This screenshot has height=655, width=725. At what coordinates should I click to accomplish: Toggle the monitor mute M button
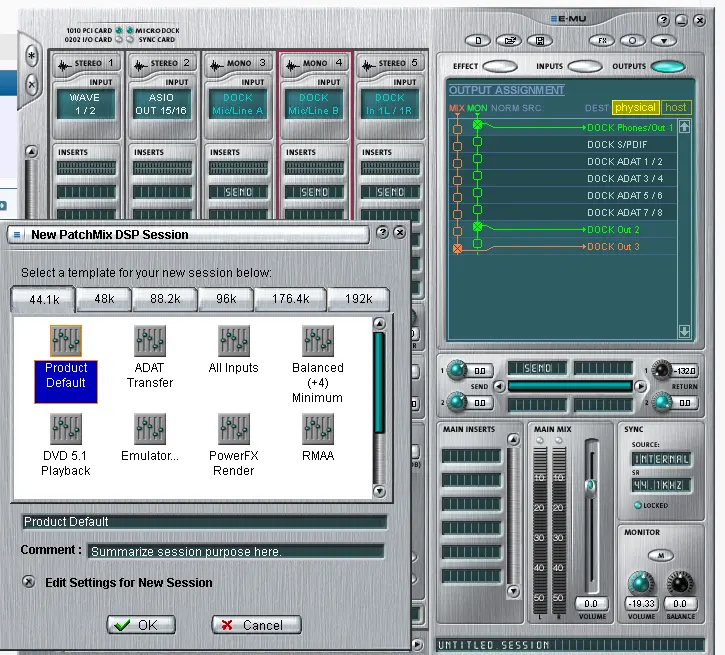point(659,555)
